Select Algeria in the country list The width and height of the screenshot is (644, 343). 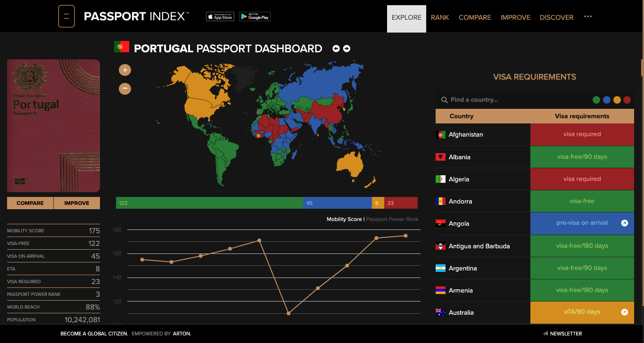tap(459, 179)
